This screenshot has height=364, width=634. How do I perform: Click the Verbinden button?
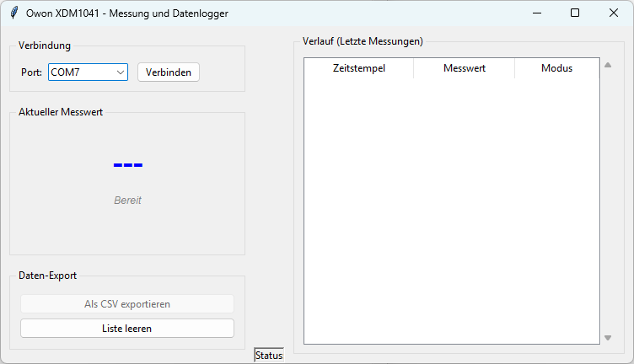[x=169, y=72]
